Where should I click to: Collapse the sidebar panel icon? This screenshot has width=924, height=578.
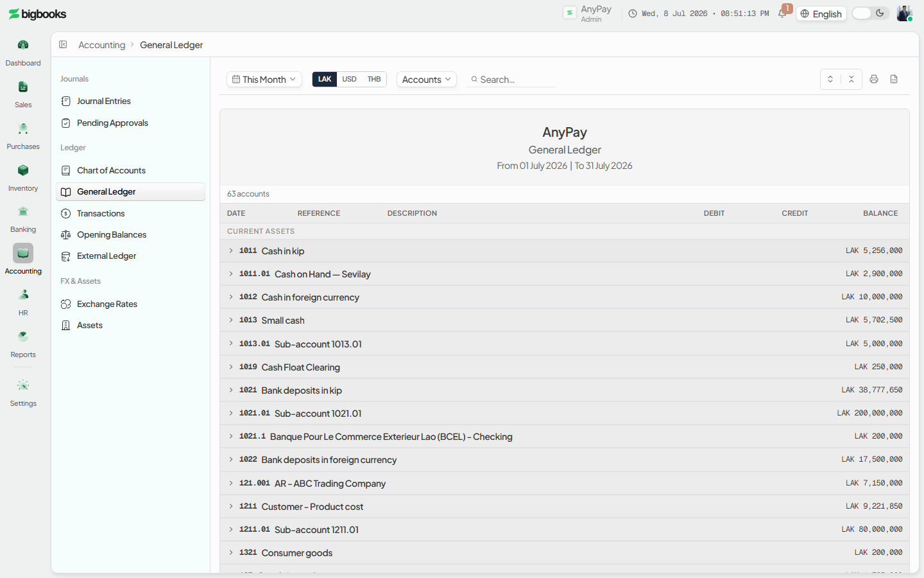coord(63,44)
